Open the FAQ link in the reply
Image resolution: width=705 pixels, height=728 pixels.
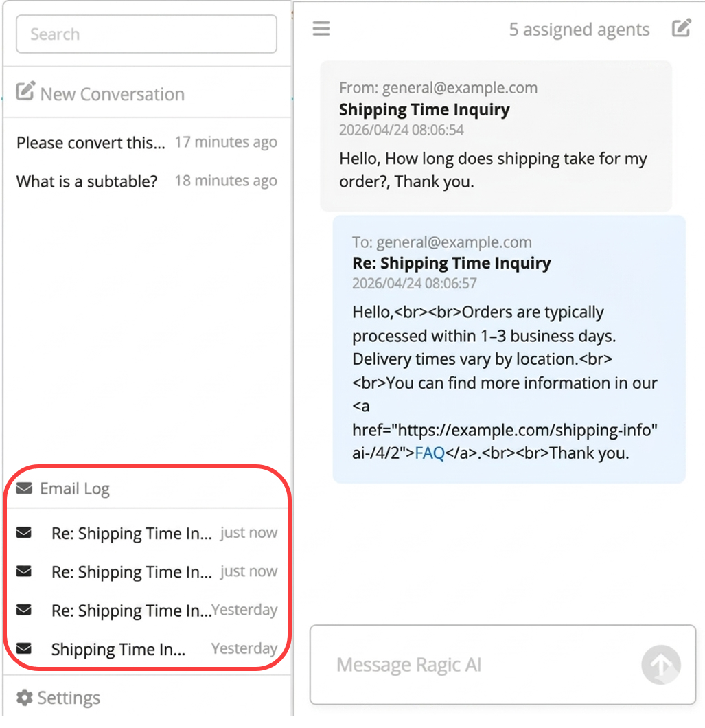coord(430,453)
